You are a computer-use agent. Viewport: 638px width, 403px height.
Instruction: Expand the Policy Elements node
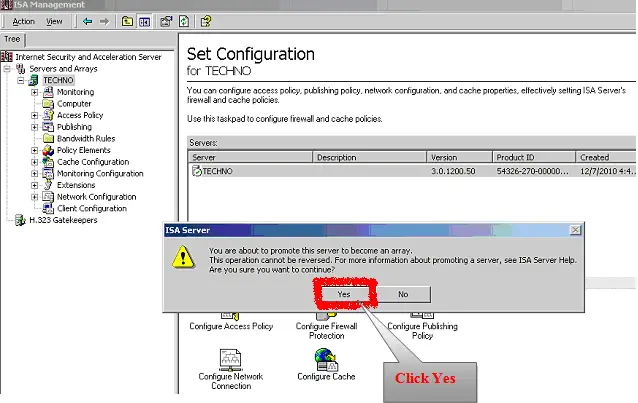pyautogui.click(x=35, y=150)
